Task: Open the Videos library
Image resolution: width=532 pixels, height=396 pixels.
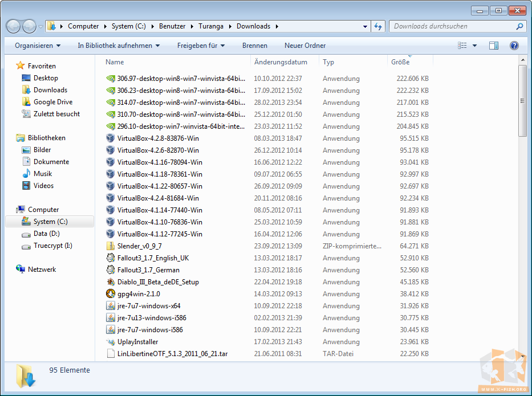Action: [x=43, y=186]
